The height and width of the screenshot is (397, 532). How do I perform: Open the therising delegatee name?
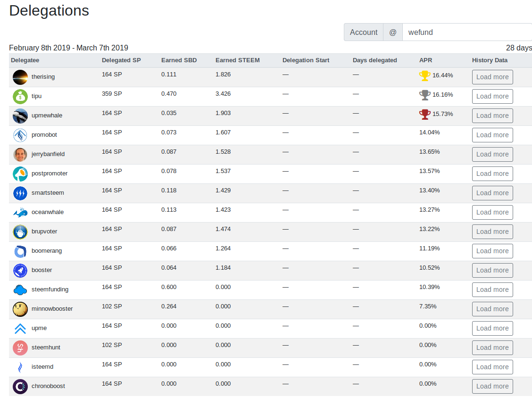(43, 77)
